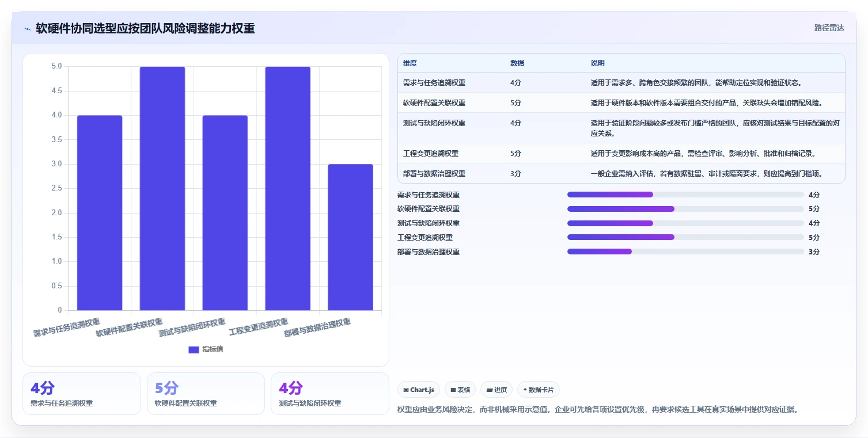Select table row 测试与缺陷闭环权重
This screenshot has width=868, height=438.
coord(621,128)
